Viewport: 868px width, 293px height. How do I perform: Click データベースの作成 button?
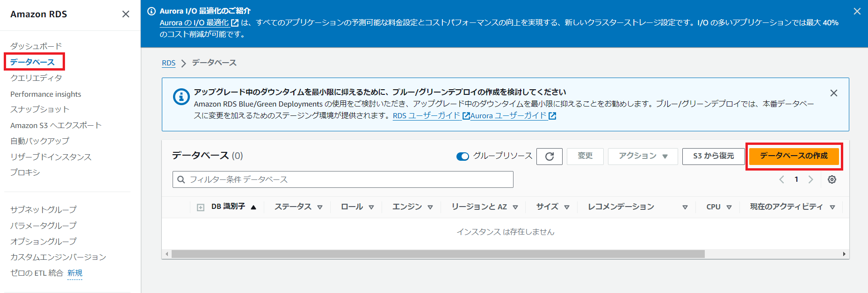794,156
